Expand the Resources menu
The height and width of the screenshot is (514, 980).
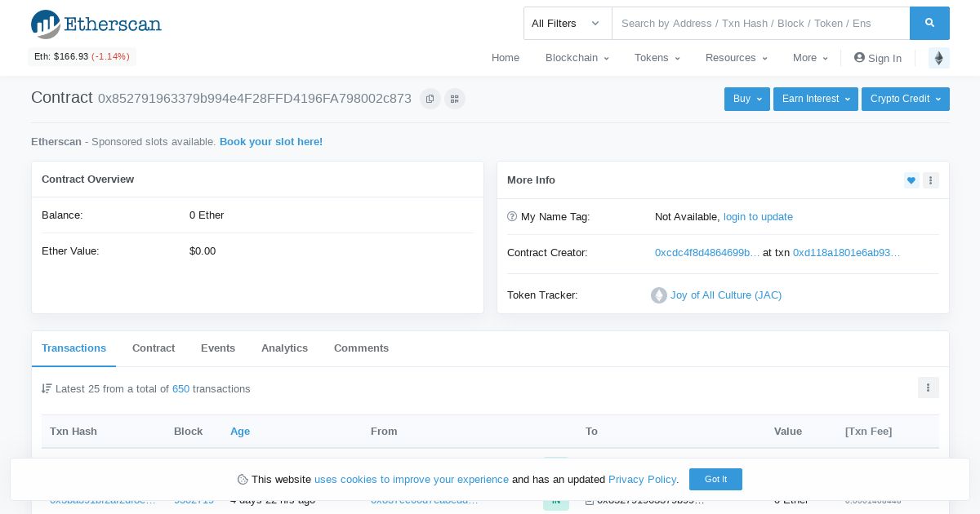click(x=737, y=58)
